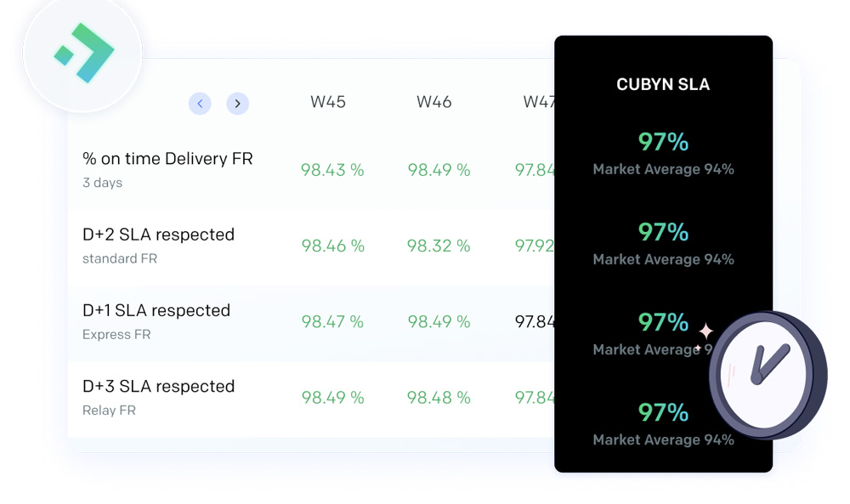Open the 'D+1 SLA respected' row

pyautogui.click(x=156, y=310)
